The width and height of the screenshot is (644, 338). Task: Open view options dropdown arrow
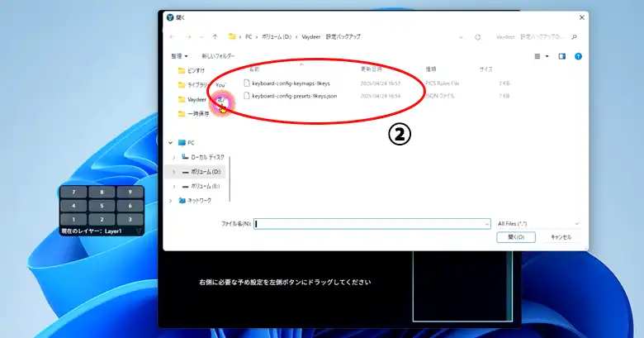547,56
